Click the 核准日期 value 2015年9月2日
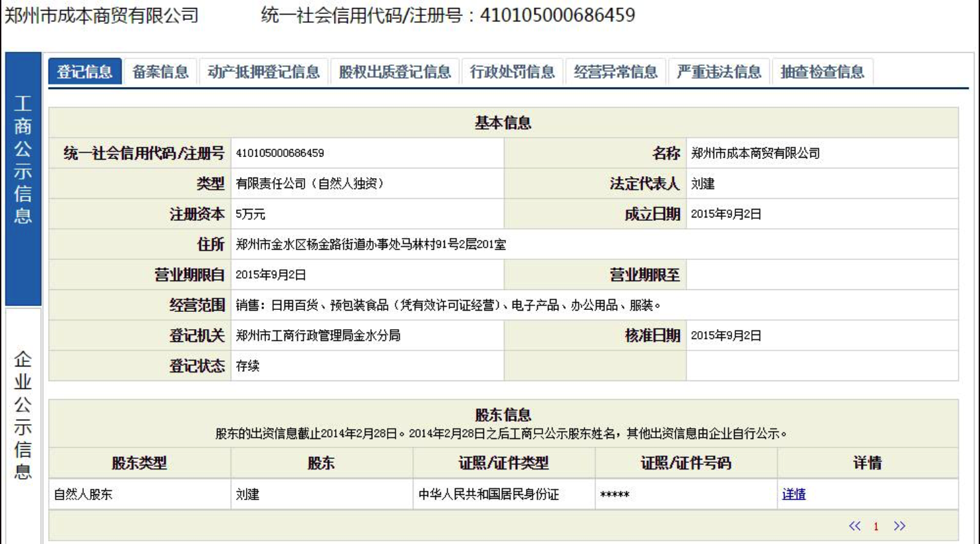This screenshot has width=980, height=544. pos(726,336)
